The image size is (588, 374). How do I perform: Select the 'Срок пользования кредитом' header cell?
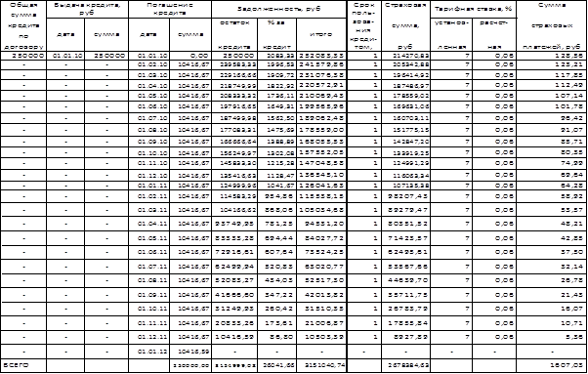click(364, 25)
